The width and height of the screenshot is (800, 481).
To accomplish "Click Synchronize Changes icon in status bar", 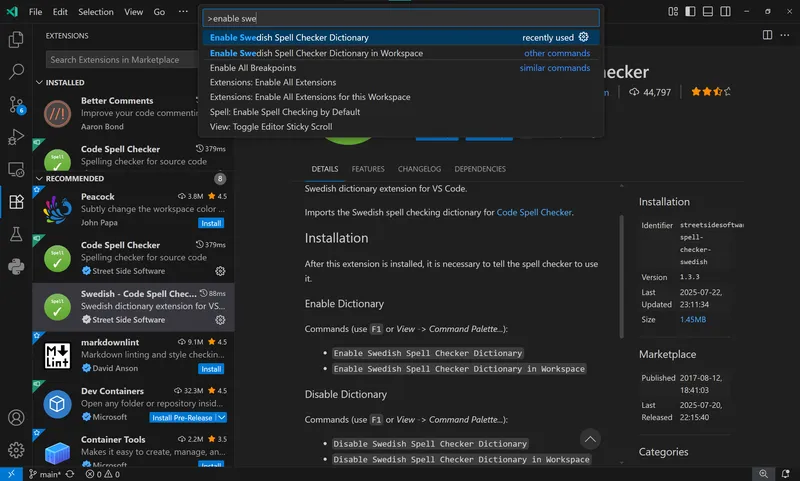I will [x=70, y=474].
